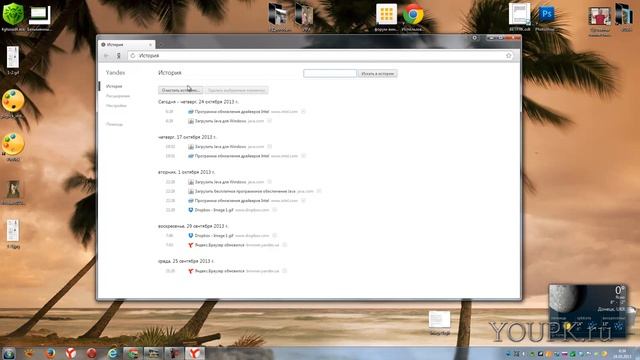Click the reload icon in the address bar
This screenshot has width=640, height=360.
[x=133, y=56]
